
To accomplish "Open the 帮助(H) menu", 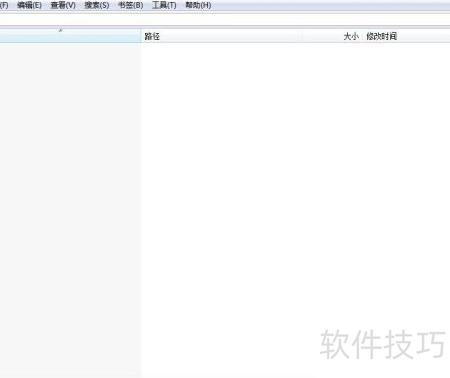I will click(x=198, y=5).
